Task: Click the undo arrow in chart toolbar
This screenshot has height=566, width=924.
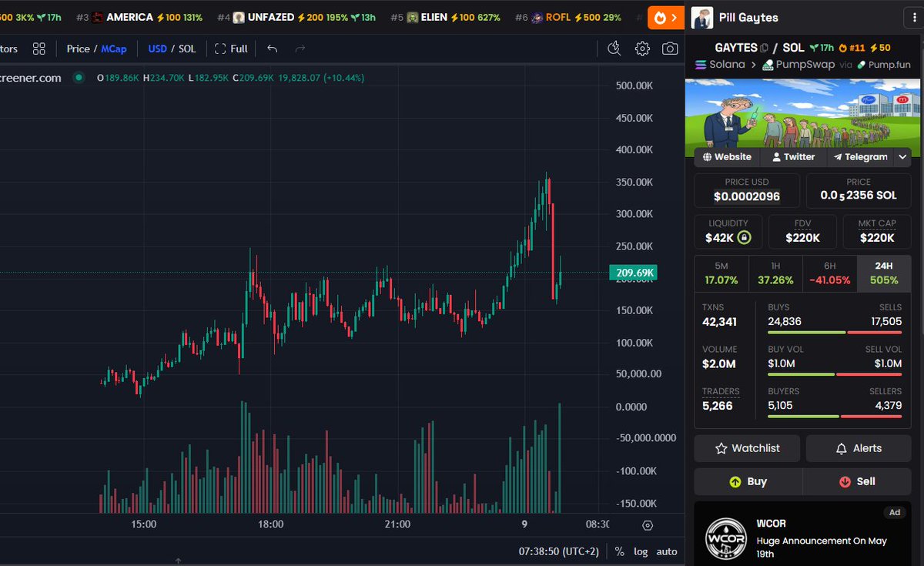Action: (272, 49)
